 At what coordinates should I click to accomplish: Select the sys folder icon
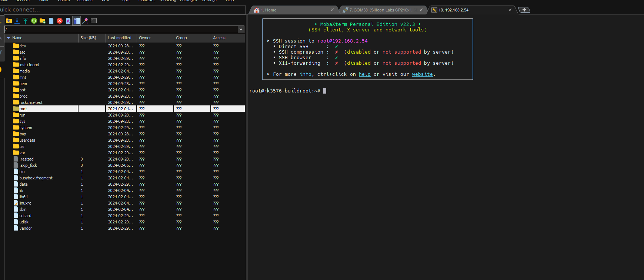point(16,121)
